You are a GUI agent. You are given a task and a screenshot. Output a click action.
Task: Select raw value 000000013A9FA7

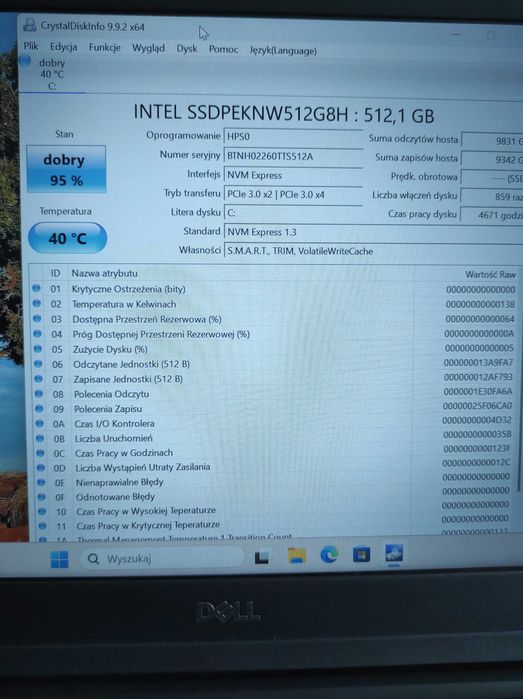point(478,363)
